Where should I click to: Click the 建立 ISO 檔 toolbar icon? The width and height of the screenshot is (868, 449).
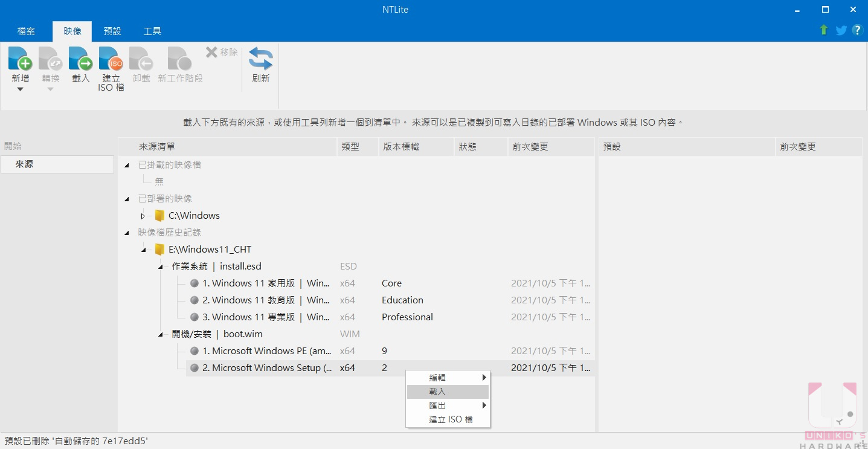click(x=111, y=59)
